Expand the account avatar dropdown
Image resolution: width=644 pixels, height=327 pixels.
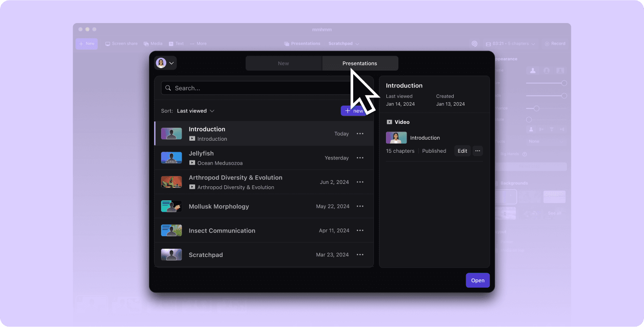click(x=165, y=63)
